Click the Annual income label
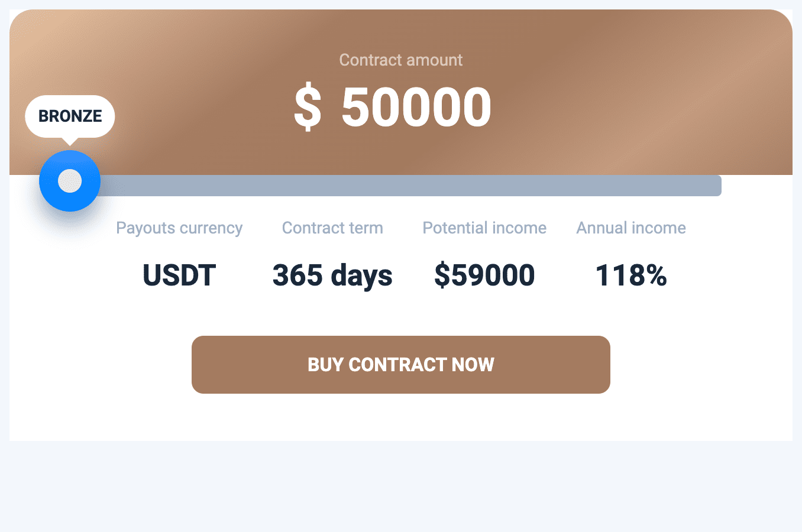The height and width of the screenshot is (532, 802). click(631, 228)
